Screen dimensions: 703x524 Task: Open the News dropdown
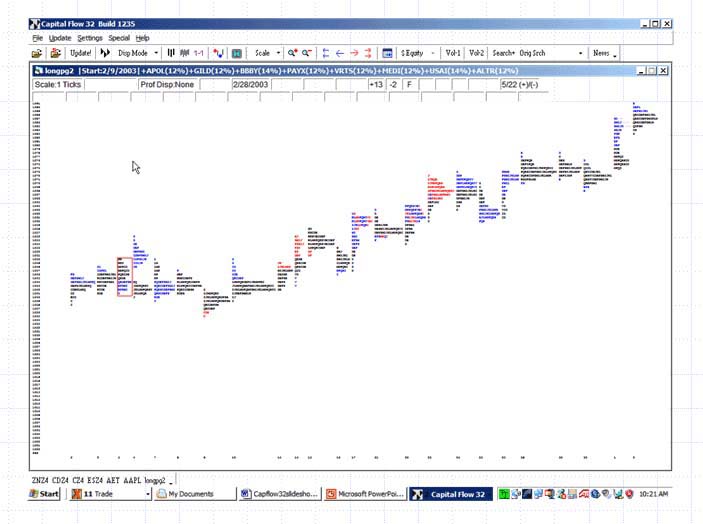point(604,53)
